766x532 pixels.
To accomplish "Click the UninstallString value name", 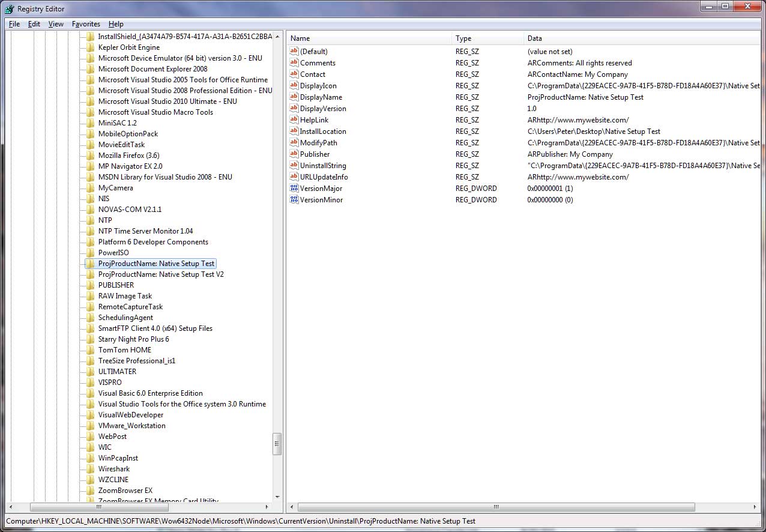I will pyautogui.click(x=323, y=166).
